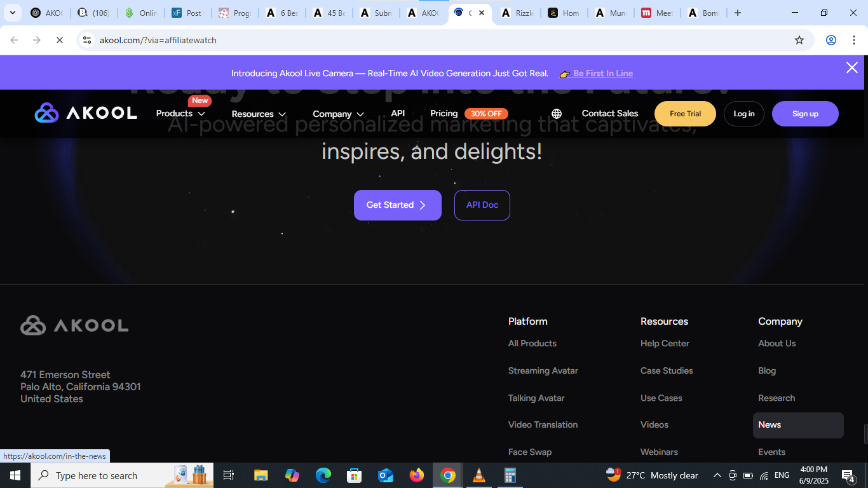Switch to the Post browser tab

tap(187, 13)
